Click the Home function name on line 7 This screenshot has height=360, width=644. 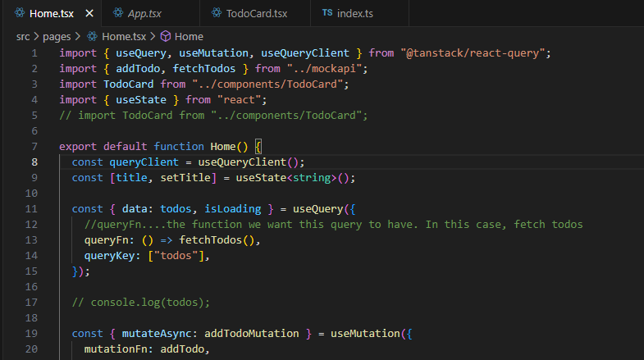(223, 147)
